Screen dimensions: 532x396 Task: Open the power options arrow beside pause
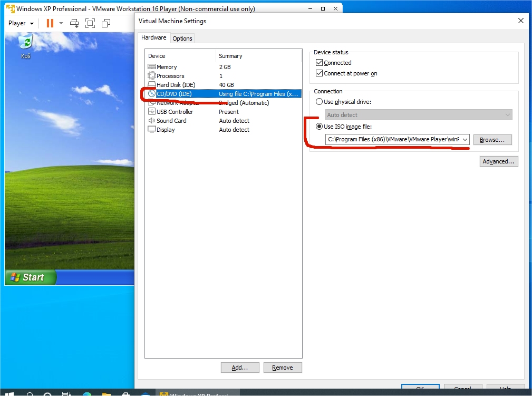point(61,23)
